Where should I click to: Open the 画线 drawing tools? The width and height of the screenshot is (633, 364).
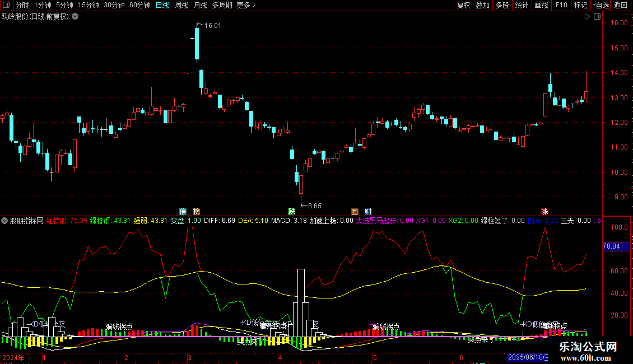541,5
